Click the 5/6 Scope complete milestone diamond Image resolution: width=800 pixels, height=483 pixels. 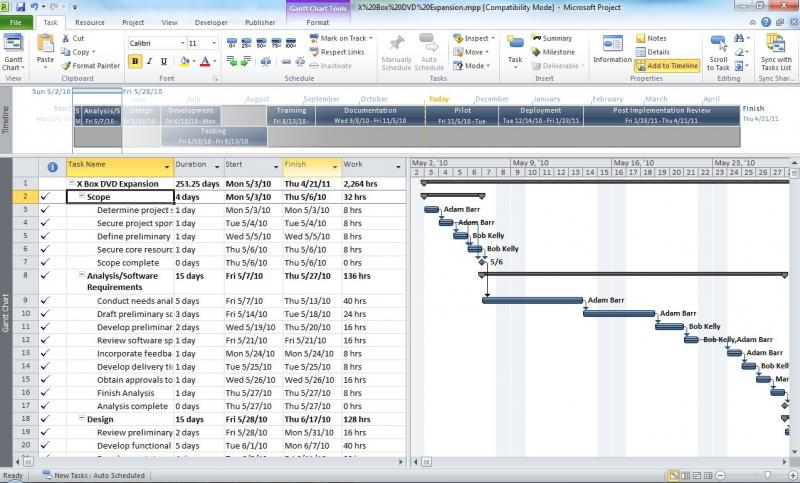click(x=482, y=262)
